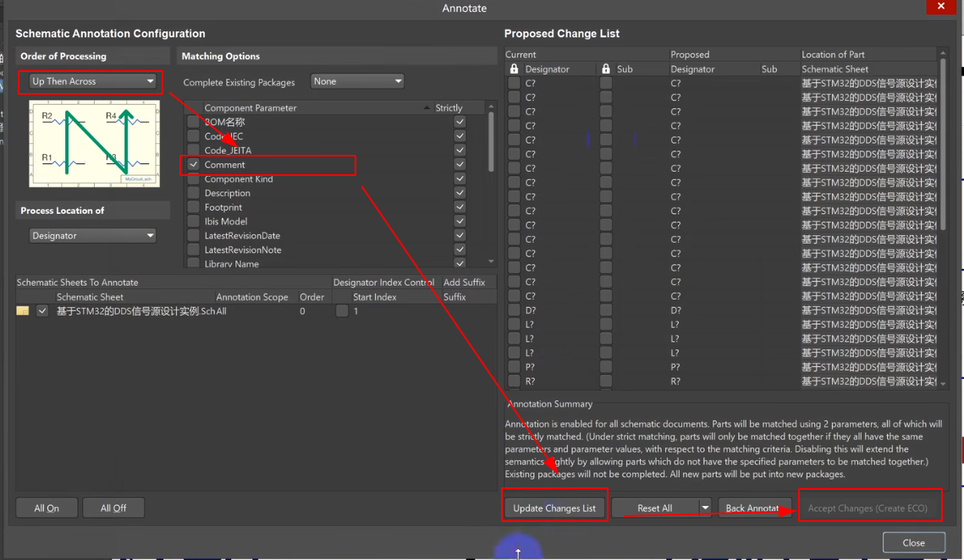Enable the Start Index checkbox for the sheet

(x=342, y=311)
